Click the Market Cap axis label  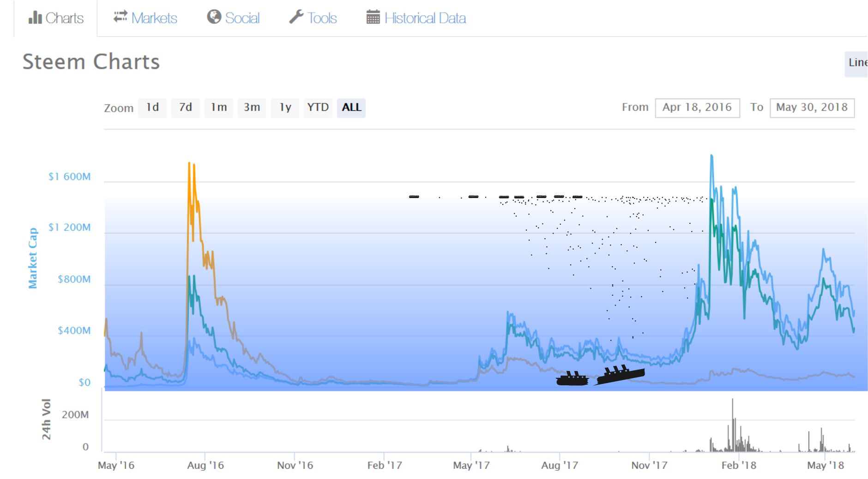(x=32, y=258)
